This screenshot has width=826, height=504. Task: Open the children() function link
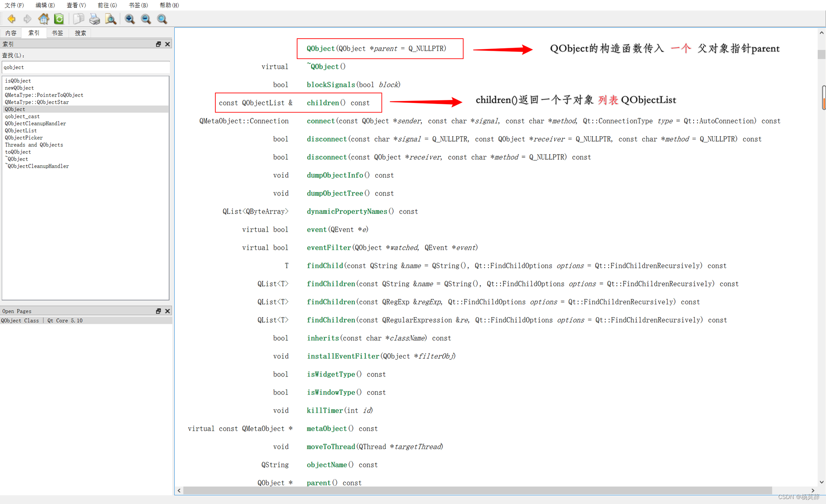(x=323, y=103)
